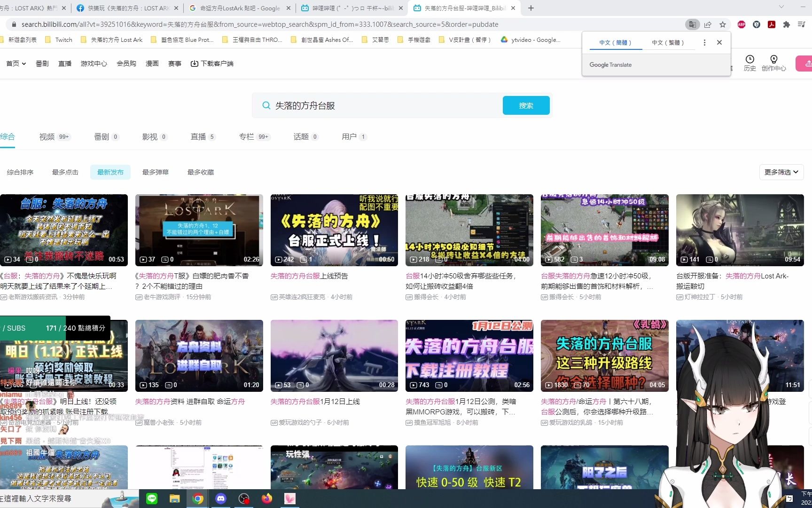Click the browser address bar URL
Image resolution: width=812 pixels, height=508 pixels.
[x=259, y=24]
